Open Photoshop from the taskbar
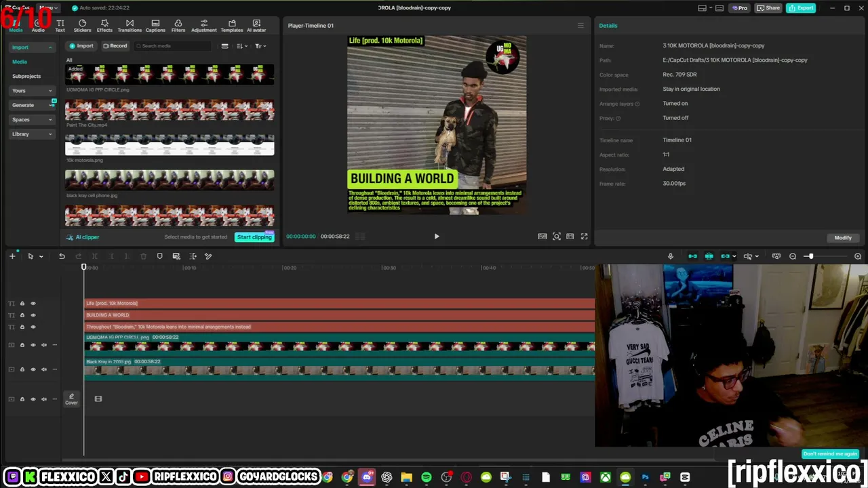The height and width of the screenshot is (488, 868). tap(645, 477)
